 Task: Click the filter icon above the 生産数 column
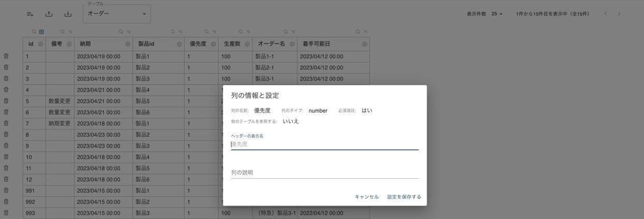248,32
